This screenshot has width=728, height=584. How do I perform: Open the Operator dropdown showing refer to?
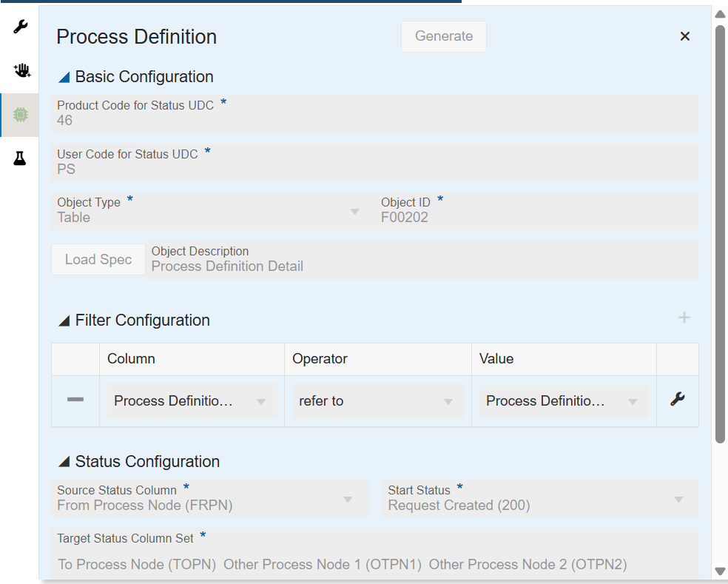[x=448, y=400]
